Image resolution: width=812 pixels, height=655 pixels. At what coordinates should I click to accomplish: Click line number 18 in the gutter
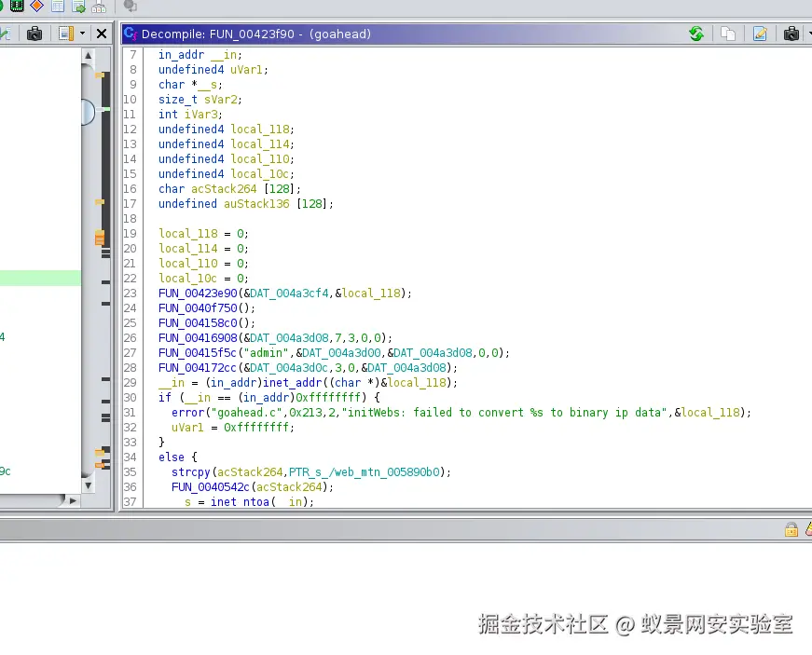[130, 219]
